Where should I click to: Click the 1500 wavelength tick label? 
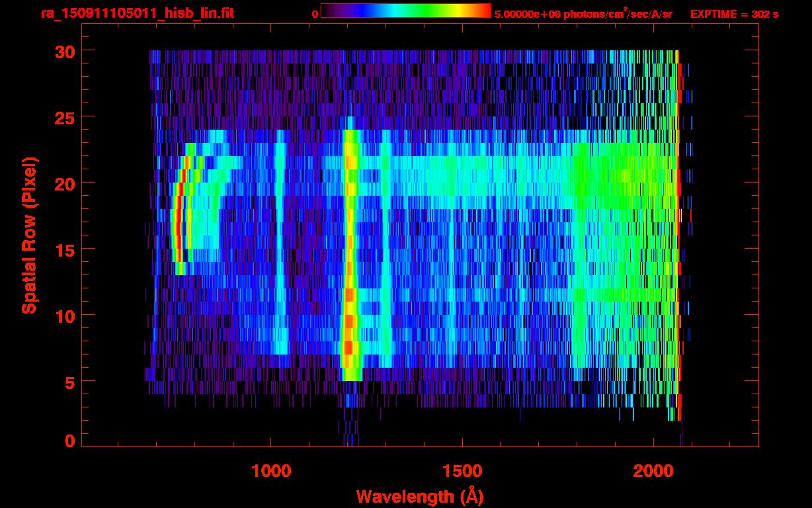(x=462, y=471)
